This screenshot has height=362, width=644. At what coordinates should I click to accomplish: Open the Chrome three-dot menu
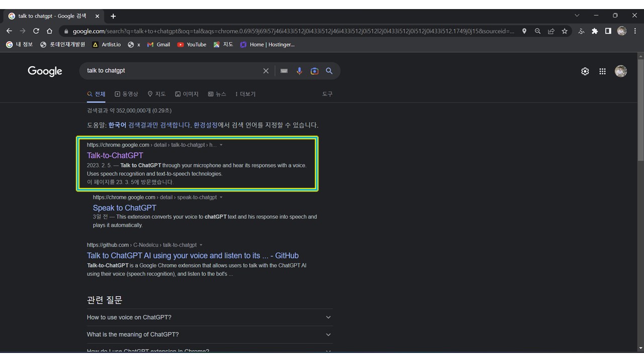(x=635, y=31)
